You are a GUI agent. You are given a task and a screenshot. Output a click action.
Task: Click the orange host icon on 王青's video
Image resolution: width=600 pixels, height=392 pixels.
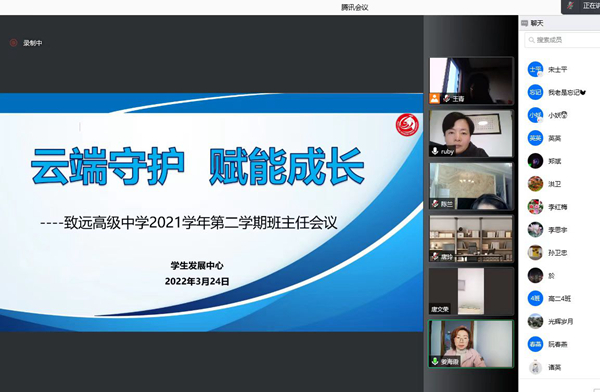[434, 98]
